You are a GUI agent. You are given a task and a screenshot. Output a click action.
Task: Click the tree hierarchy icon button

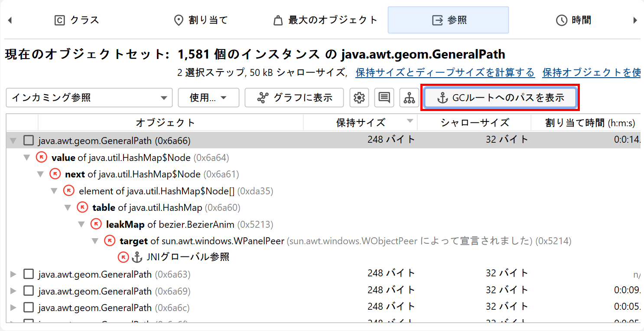[x=409, y=98]
